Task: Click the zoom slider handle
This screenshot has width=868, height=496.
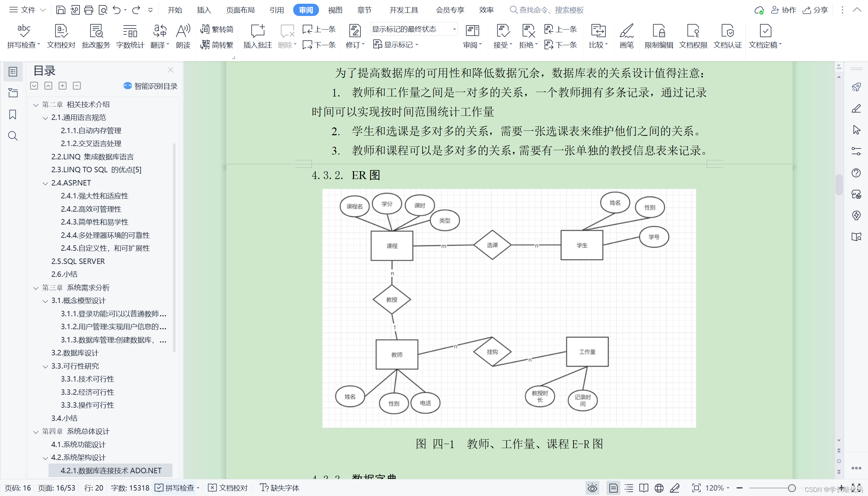Action: (792, 488)
